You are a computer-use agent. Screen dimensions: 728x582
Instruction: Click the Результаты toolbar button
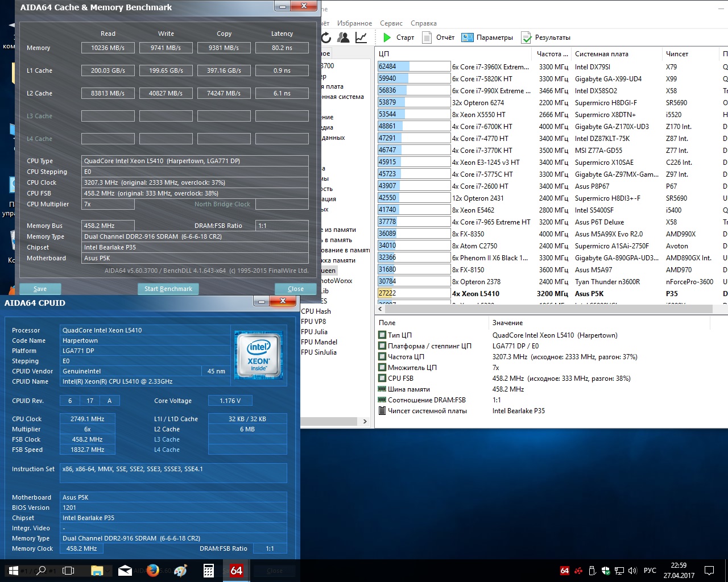(545, 38)
